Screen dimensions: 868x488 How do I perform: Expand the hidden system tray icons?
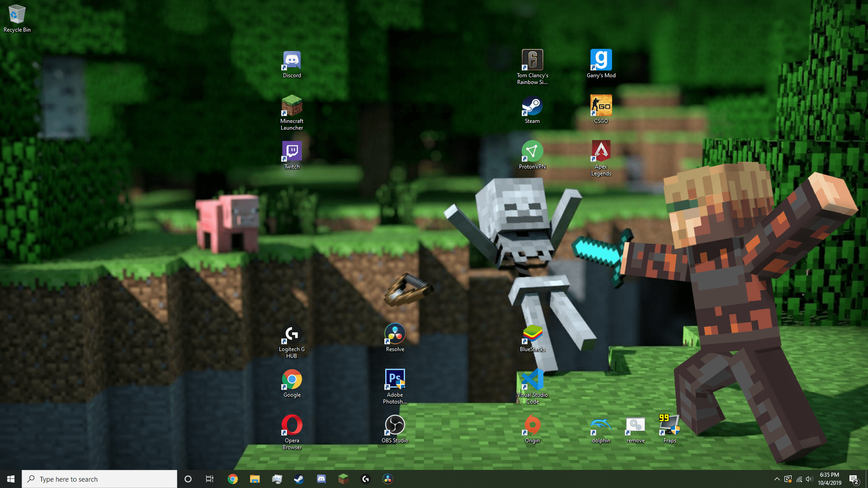click(x=777, y=479)
